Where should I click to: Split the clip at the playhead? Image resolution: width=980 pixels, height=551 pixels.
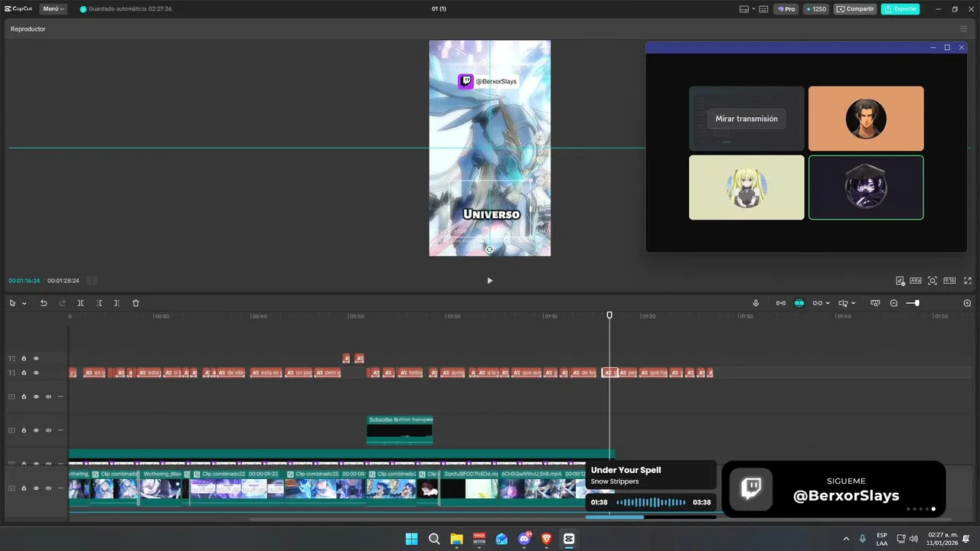[80, 303]
